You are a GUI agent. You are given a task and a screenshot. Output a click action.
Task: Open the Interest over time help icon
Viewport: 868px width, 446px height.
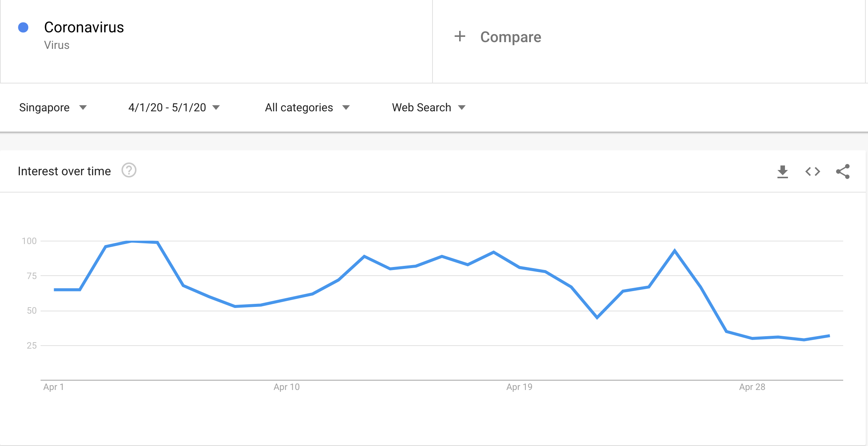pyautogui.click(x=129, y=170)
